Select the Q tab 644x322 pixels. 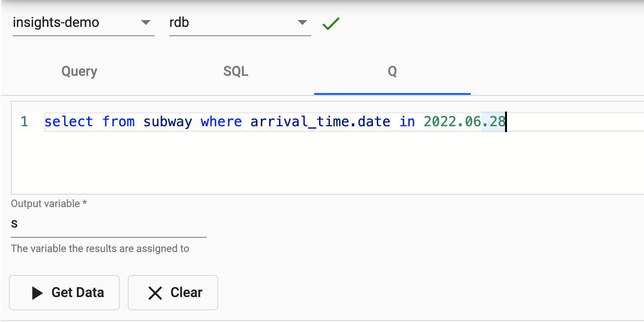392,71
